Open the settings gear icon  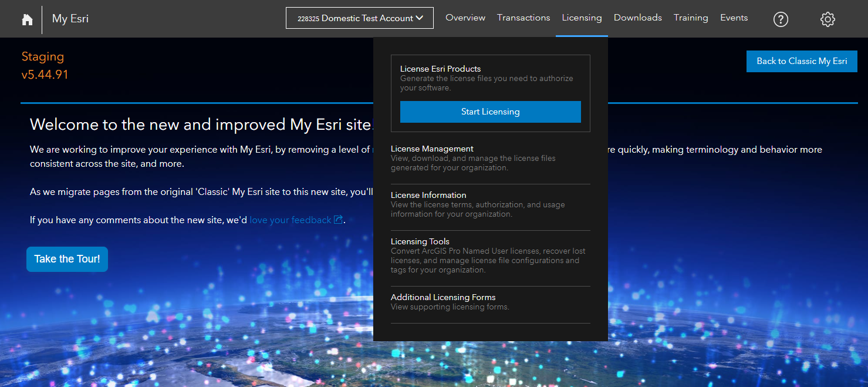click(828, 19)
